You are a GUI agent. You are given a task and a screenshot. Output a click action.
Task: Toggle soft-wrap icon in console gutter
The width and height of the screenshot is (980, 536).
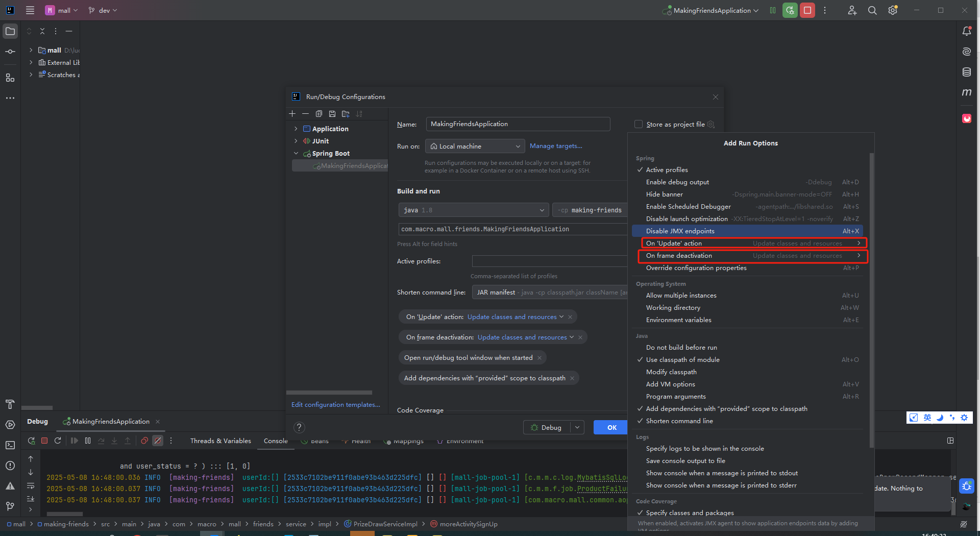click(x=31, y=485)
